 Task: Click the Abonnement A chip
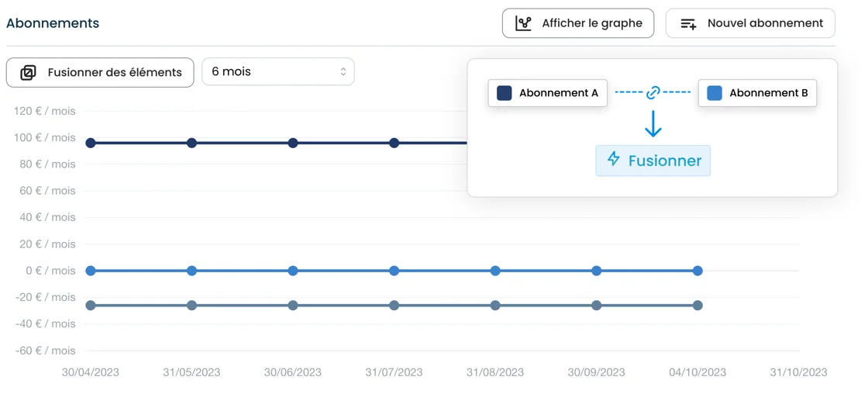(547, 93)
